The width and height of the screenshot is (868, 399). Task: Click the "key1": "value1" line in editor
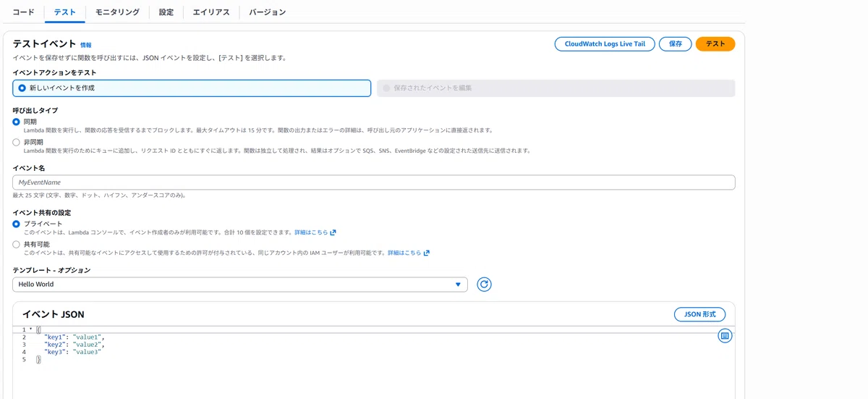75,337
